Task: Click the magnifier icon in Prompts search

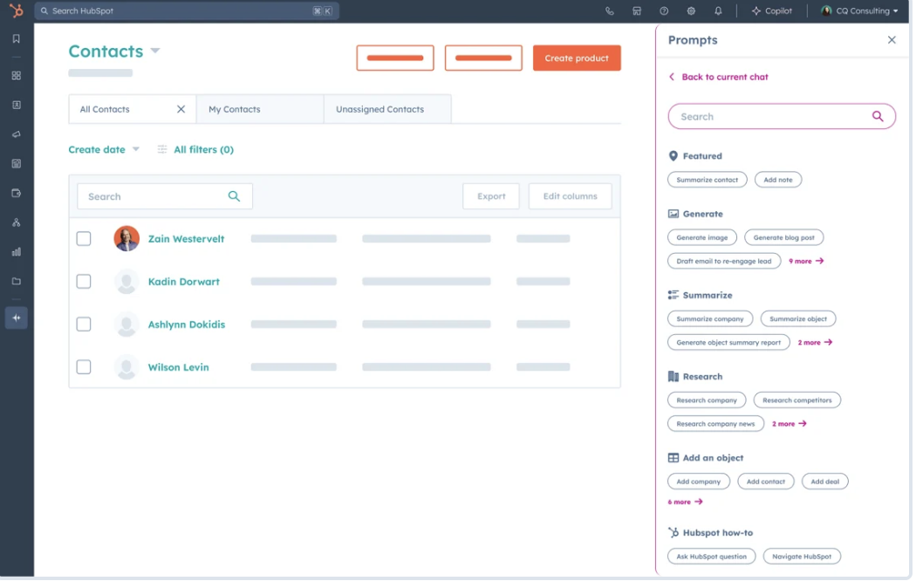Action: point(878,117)
